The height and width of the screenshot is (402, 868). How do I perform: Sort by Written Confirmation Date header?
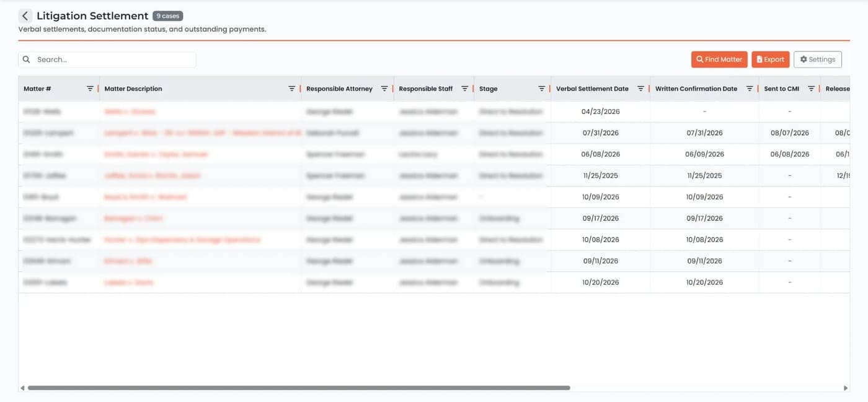click(x=696, y=89)
